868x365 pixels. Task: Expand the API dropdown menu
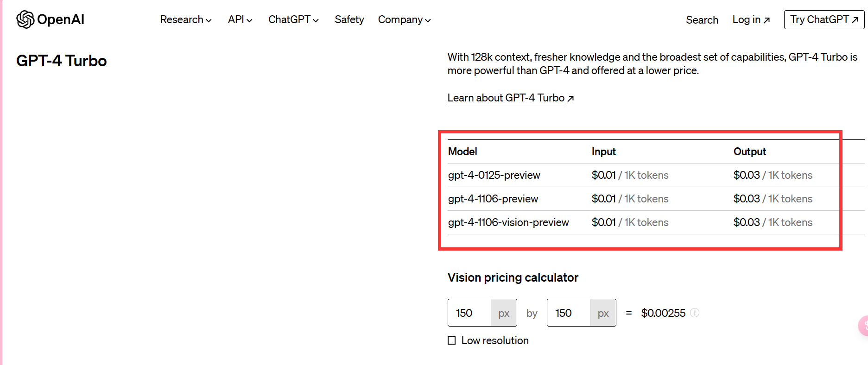coord(240,19)
